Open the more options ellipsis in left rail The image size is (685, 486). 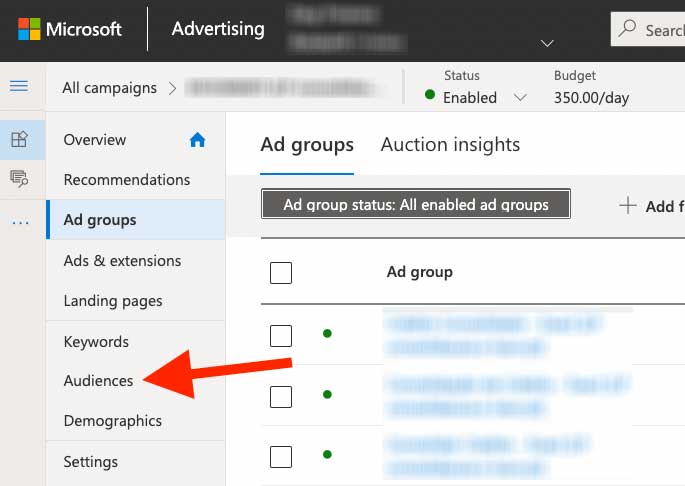coord(20,223)
